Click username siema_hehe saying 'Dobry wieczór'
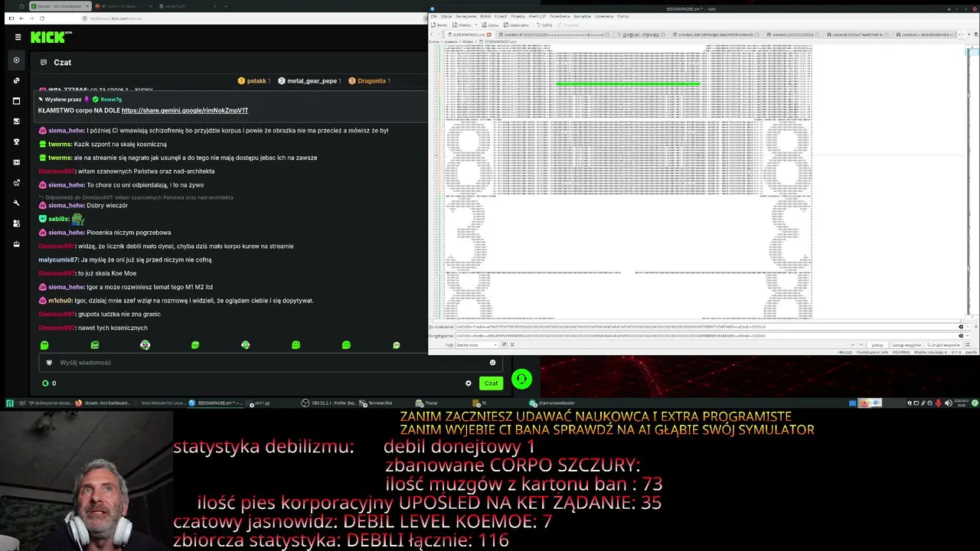 coord(66,205)
